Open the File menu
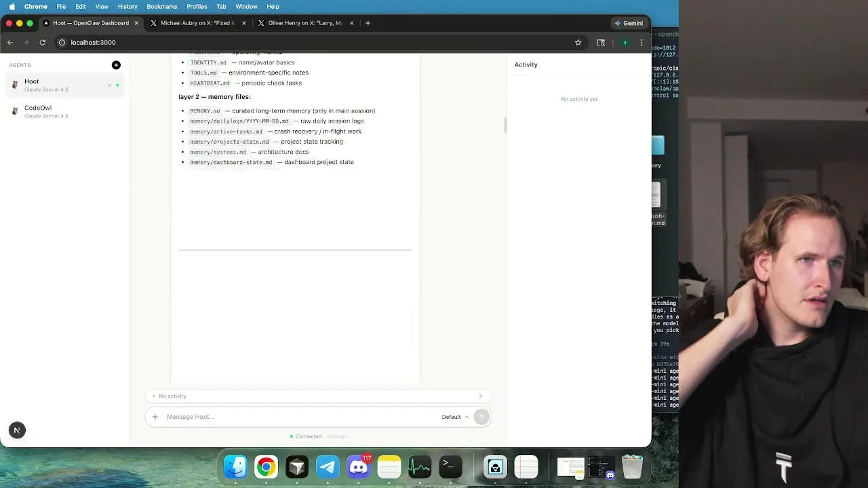868x488 pixels. point(61,7)
